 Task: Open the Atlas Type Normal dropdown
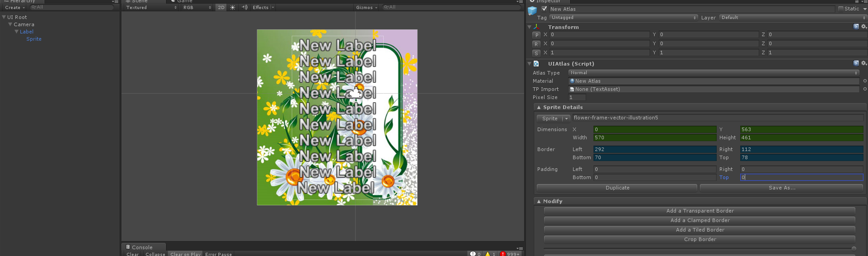[714, 73]
